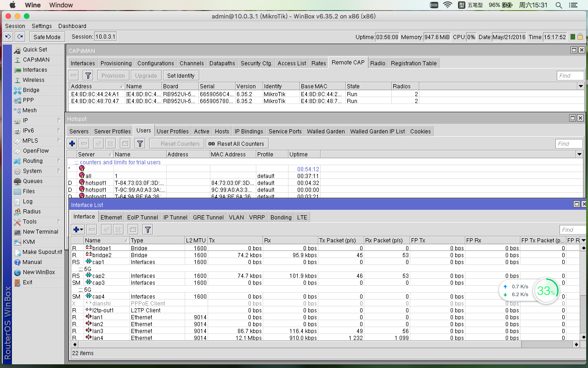Image resolution: width=588 pixels, height=368 pixels.
Task: Click the Find field in Hotspot window
Action: (x=569, y=144)
